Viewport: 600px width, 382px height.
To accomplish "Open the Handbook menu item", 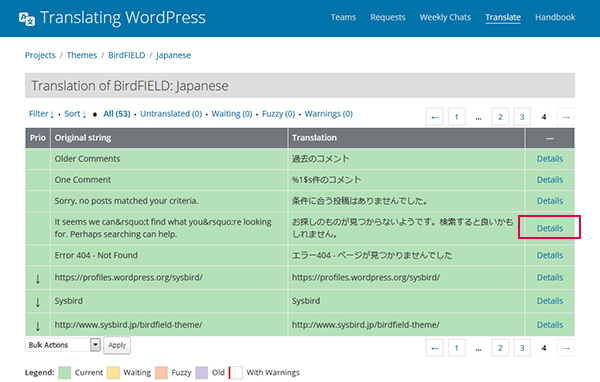I will (x=555, y=17).
